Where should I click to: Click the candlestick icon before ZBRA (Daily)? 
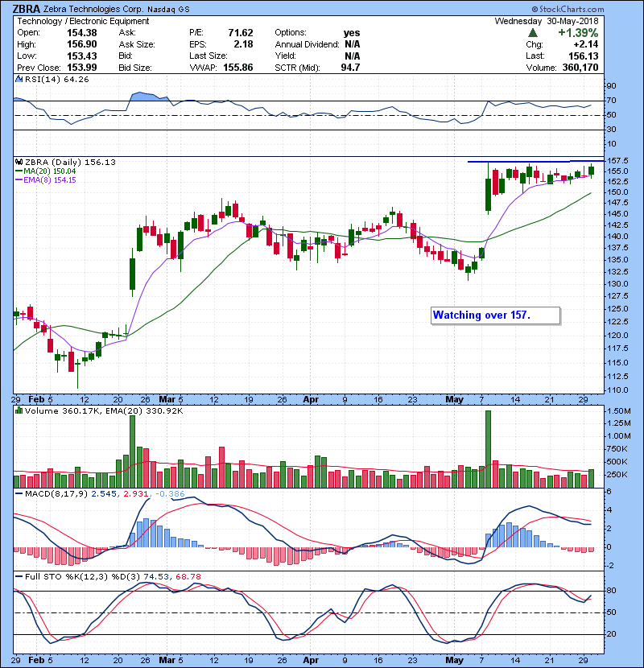pyautogui.click(x=19, y=162)
